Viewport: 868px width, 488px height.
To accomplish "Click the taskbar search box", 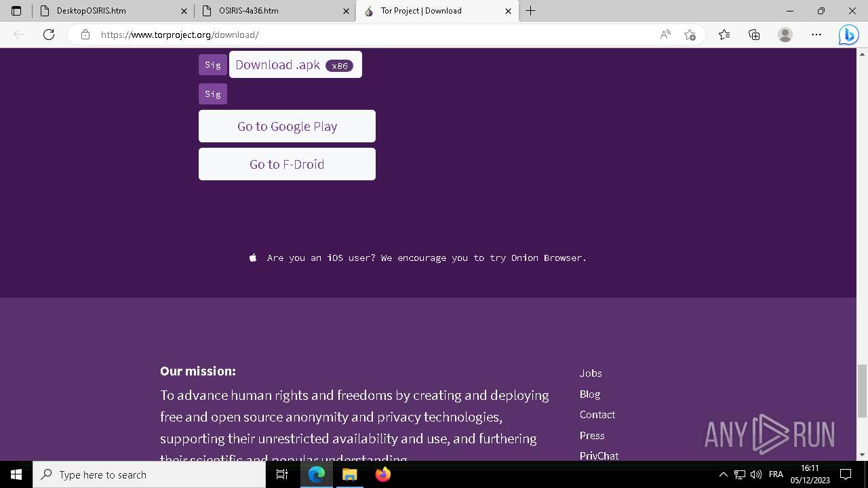I will click(149, 474).
